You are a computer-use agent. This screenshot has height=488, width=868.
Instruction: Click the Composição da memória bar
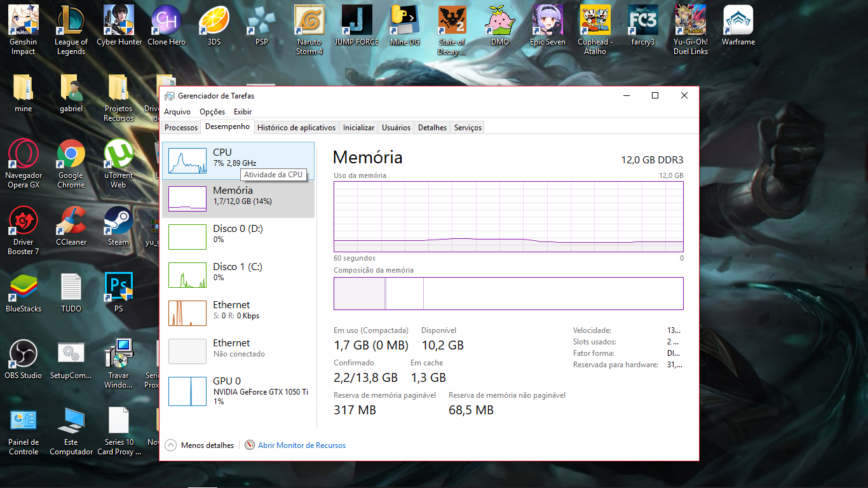(x=508, y=294)
